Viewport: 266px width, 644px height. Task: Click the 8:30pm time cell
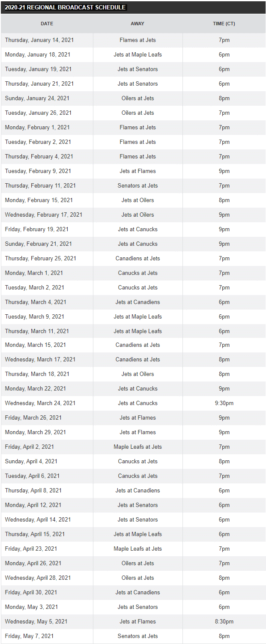[224, 621]
